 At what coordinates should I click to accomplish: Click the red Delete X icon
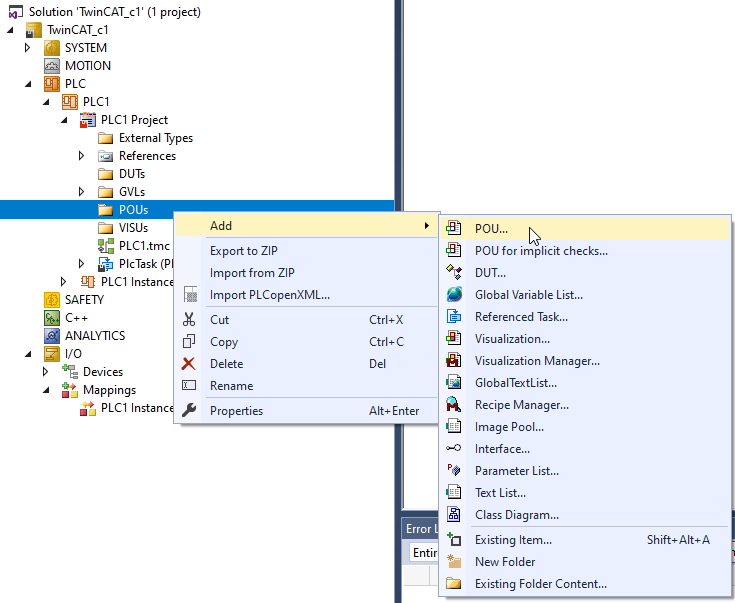(189, 364)
